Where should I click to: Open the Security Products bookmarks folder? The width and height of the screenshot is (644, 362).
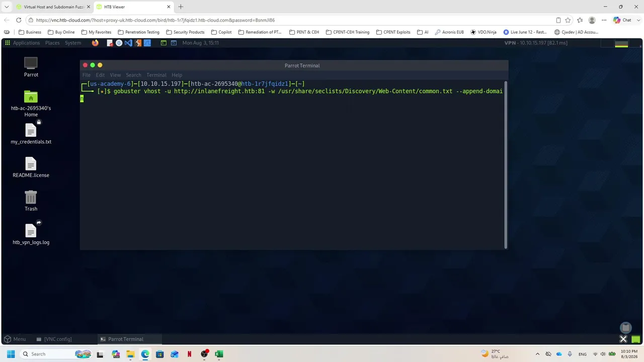coord(185,32)
